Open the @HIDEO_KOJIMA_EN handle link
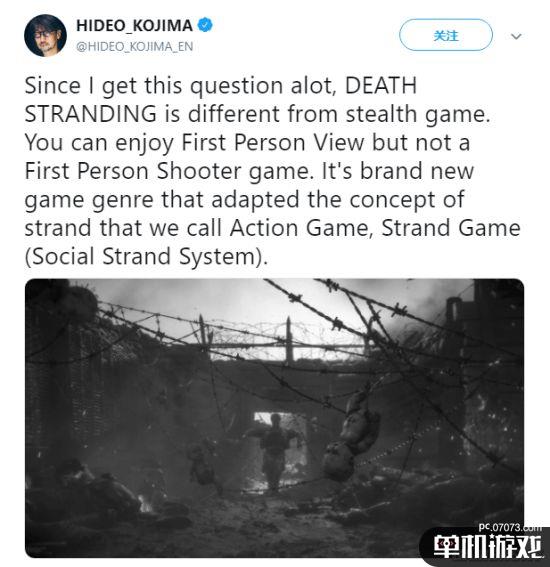The width and height of the screenshot is (550, 567). pos(134,46)
